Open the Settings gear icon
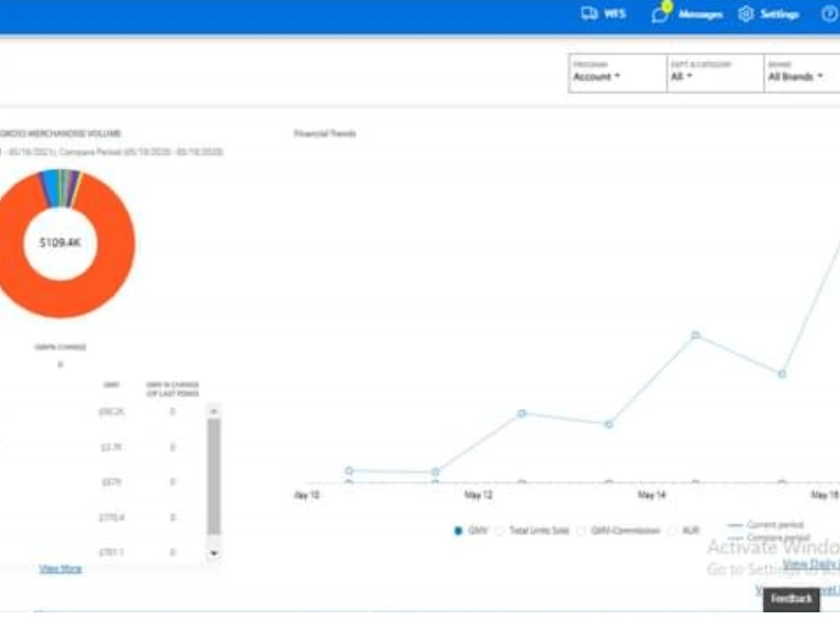The width and height of the screenshot is (840, 630). (746, 14)
